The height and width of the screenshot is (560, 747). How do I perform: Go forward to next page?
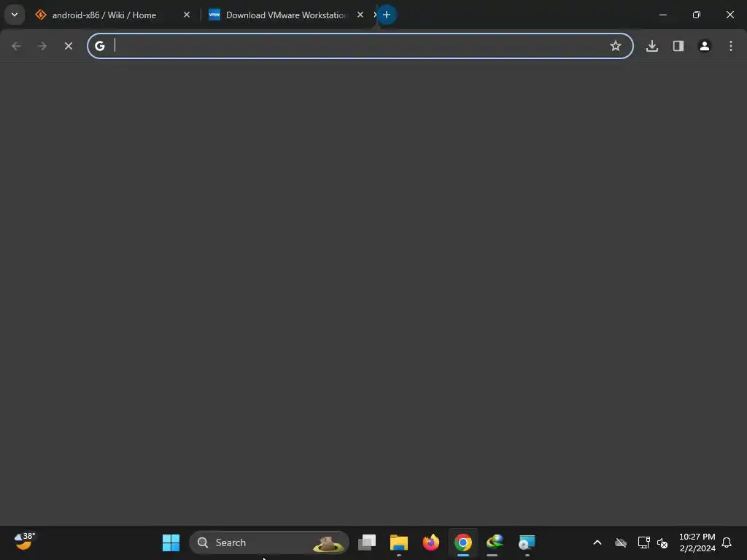click(42, 46)
